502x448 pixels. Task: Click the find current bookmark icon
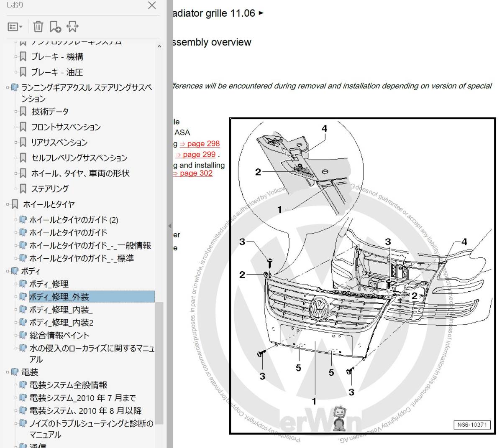tap(72, 27)
